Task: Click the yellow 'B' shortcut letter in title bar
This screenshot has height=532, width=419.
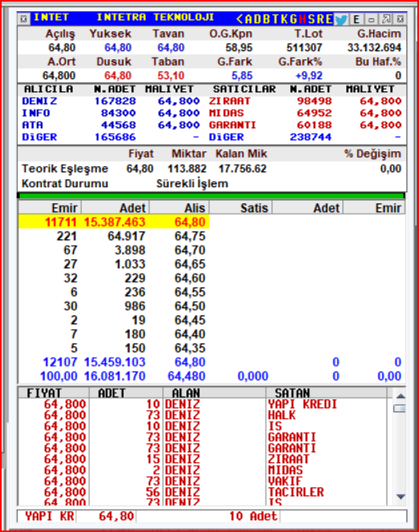Action: (267, 19)
